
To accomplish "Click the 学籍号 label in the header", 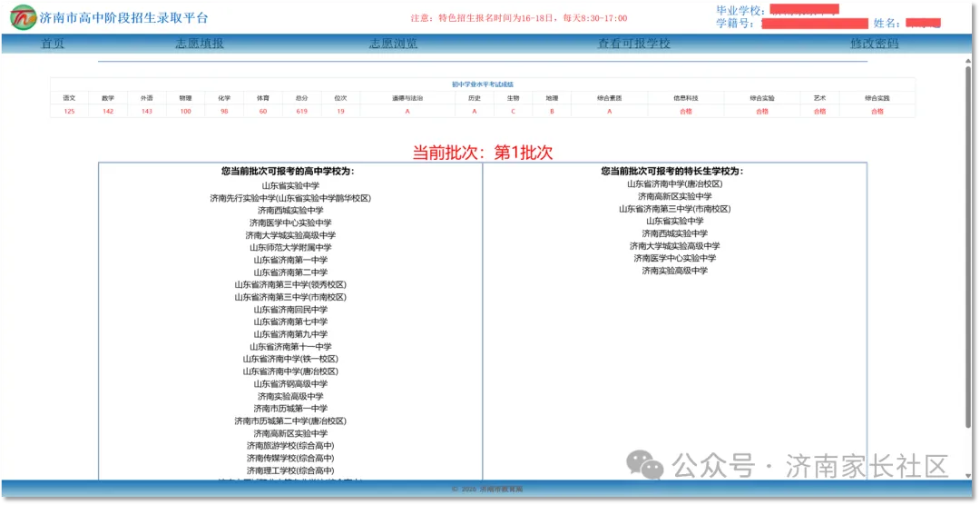I will tap(737, 24).
